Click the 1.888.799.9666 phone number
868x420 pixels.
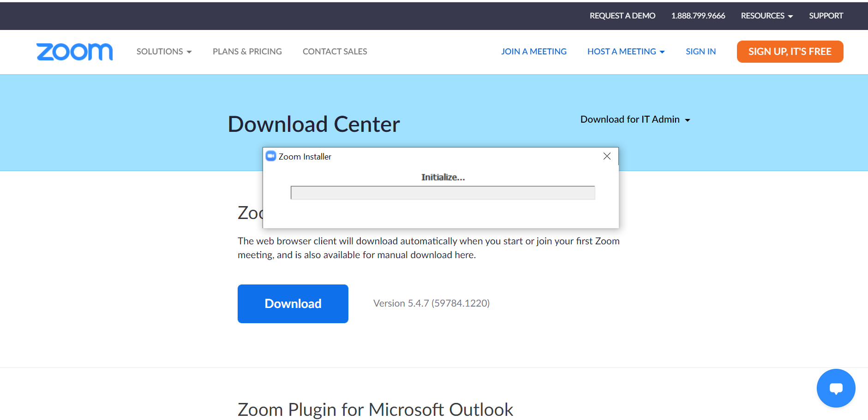pyautogui.click(x=698, y=16)
